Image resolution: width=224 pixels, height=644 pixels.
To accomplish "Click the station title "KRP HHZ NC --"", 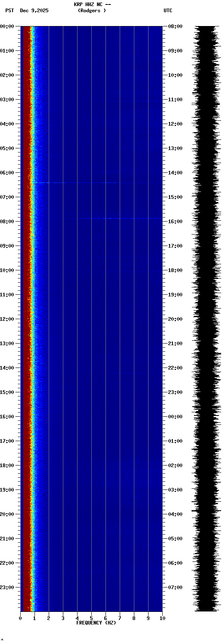I will pos(92,4).
